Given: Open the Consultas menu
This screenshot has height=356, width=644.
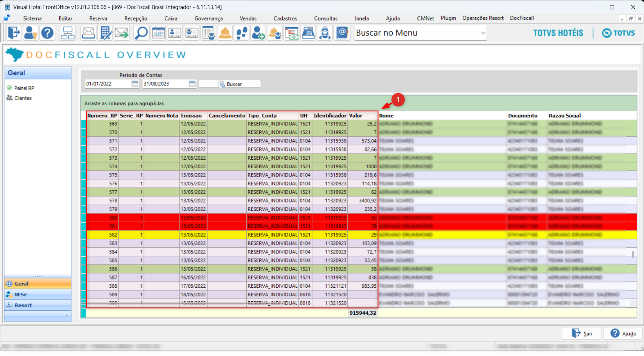Looking at the screenshot, I should pos(326,18).
